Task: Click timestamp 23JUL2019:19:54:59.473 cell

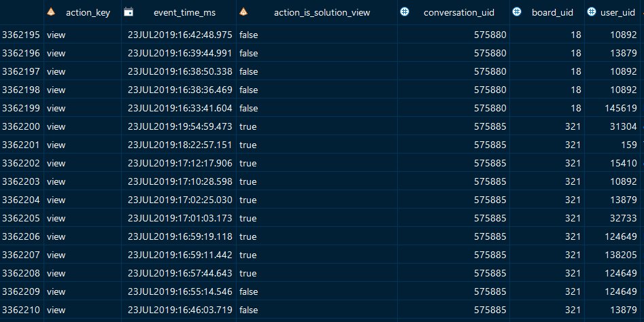Action: pyautogui.click(x=180, y=126)
